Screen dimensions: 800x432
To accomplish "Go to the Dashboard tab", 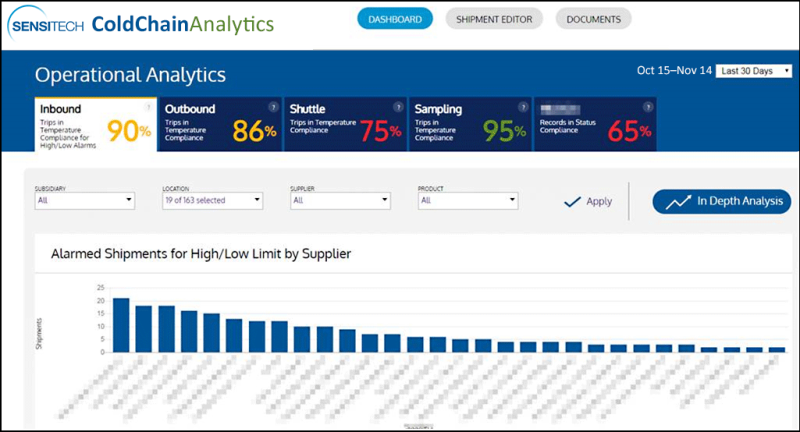I will 395,19.
